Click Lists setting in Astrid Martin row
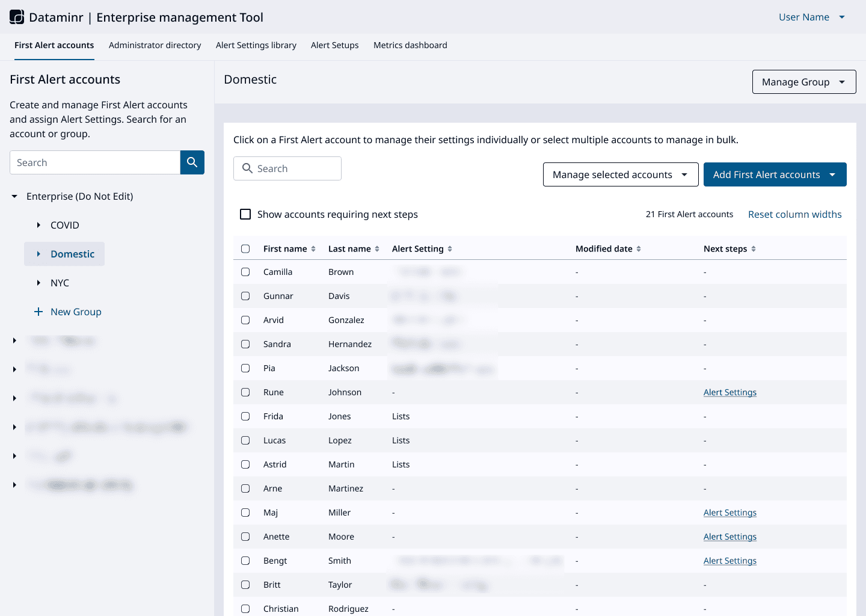The width and height of the screenshot is (866, 616). (401, 464)
